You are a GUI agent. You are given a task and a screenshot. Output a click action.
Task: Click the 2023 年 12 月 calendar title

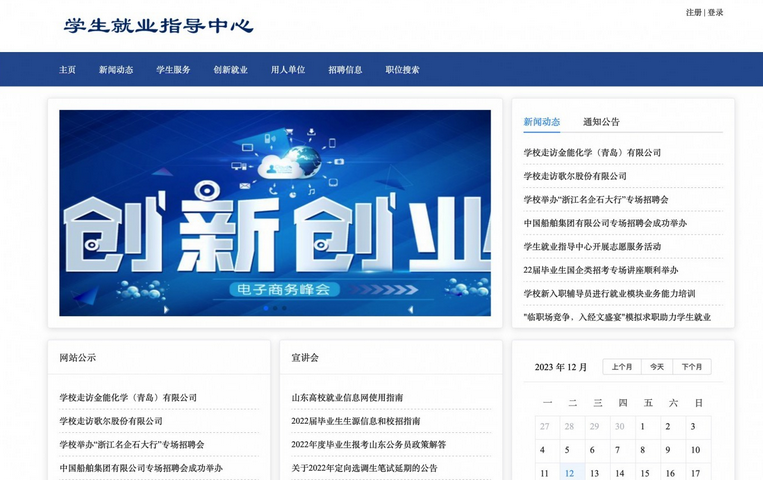coord(561,367)
